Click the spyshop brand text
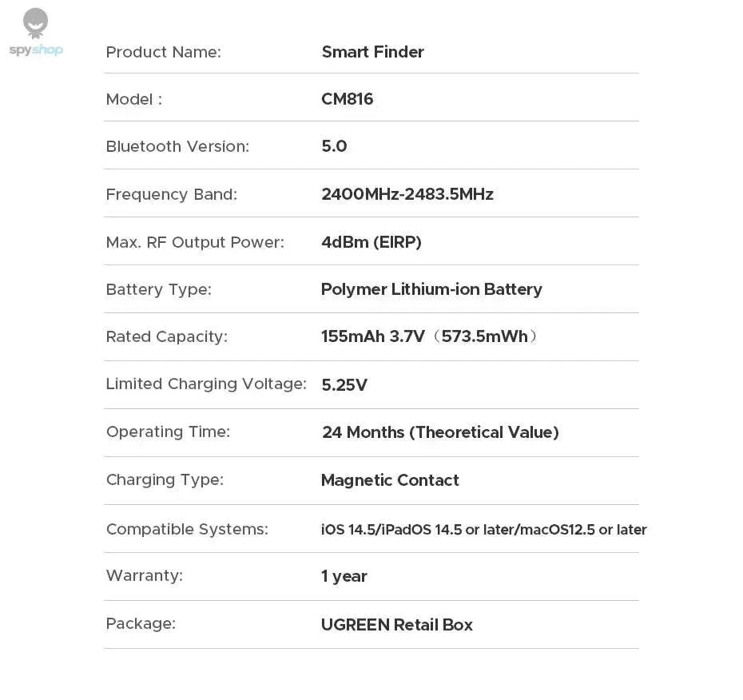 point(36,50)
